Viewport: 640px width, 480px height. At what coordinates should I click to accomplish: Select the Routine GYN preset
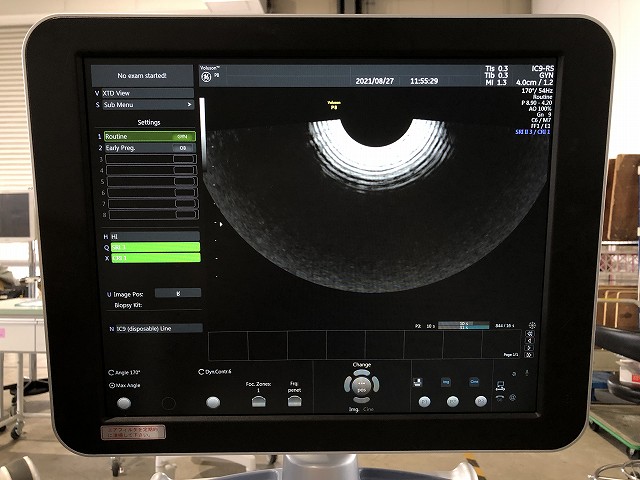150,136
